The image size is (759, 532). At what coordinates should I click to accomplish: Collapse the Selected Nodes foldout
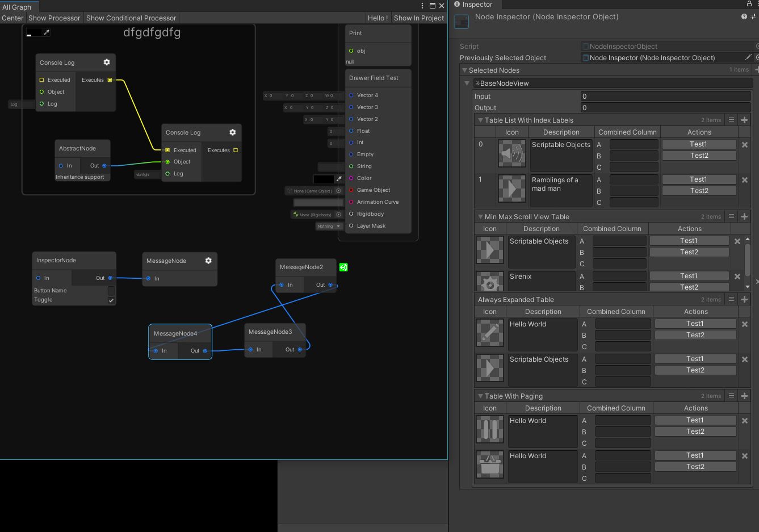(465, 70)
